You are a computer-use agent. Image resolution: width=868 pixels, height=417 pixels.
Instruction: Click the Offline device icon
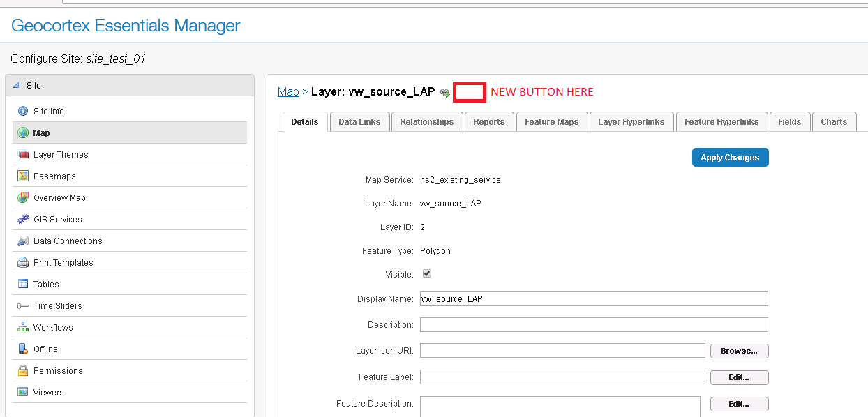23,349
